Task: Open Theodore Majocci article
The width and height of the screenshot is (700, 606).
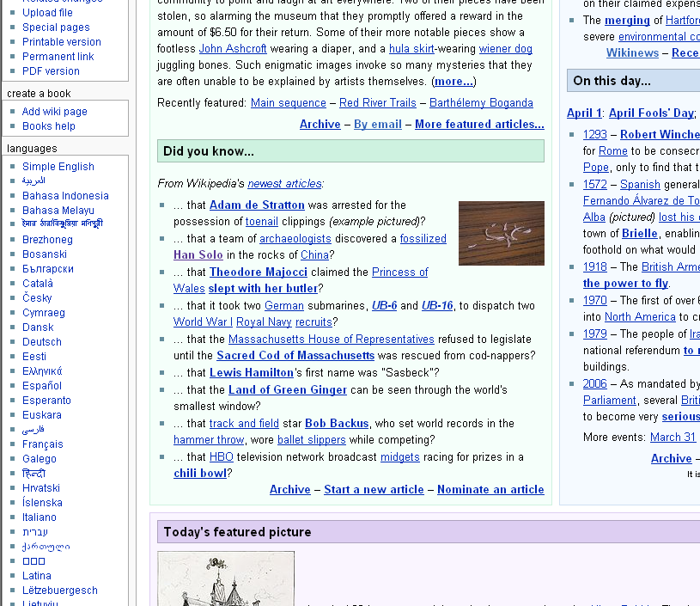Action: (259, 272)
